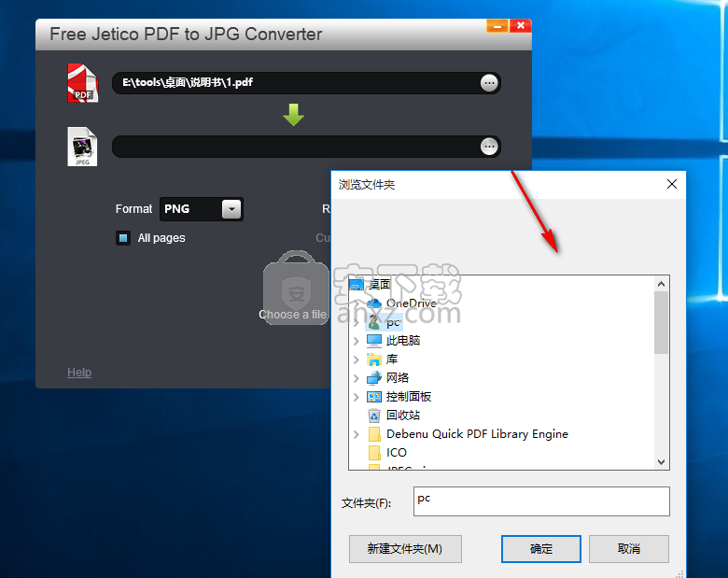Image resolution: width=728 pixels, height=578 pixels.
Task: Select the Debenu Quick PDF Library Engine label
Action: tap(477, 434)
